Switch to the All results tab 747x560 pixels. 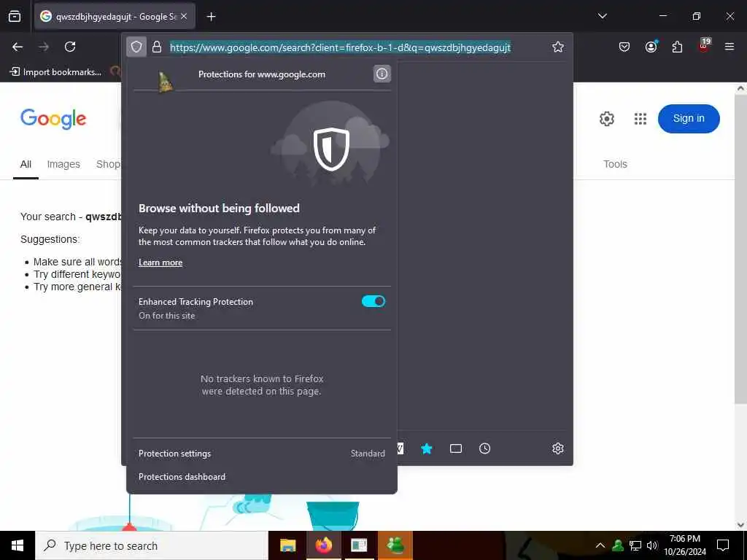click(26, 164)
